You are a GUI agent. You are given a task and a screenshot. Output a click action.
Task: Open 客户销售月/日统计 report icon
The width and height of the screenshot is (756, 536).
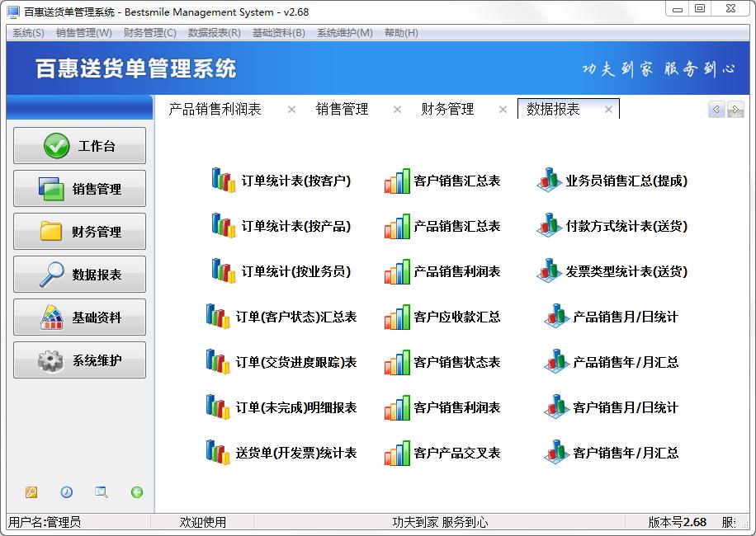pos(557,407)
